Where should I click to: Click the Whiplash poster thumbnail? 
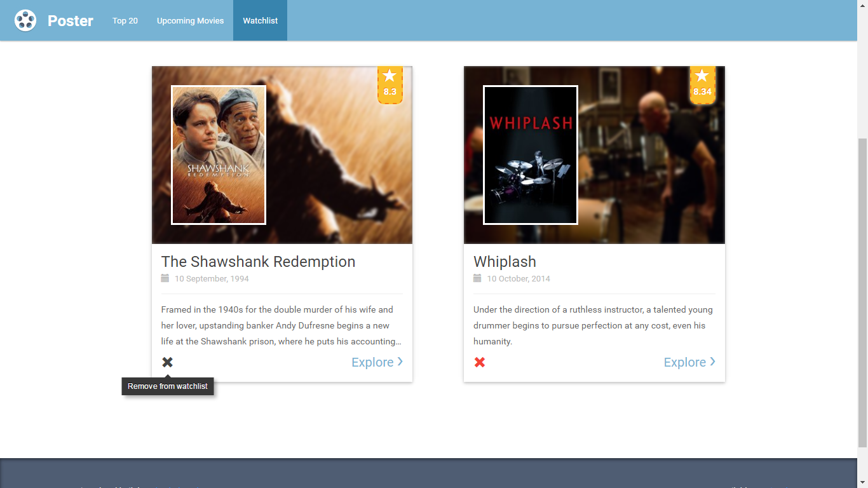[531, 155]
